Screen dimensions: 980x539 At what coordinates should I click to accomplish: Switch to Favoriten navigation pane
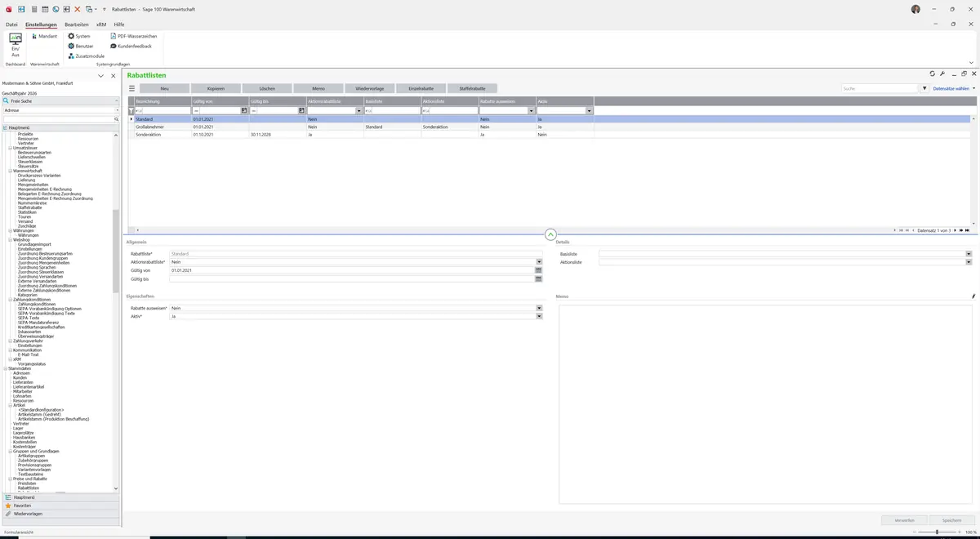tap(60, 506)
